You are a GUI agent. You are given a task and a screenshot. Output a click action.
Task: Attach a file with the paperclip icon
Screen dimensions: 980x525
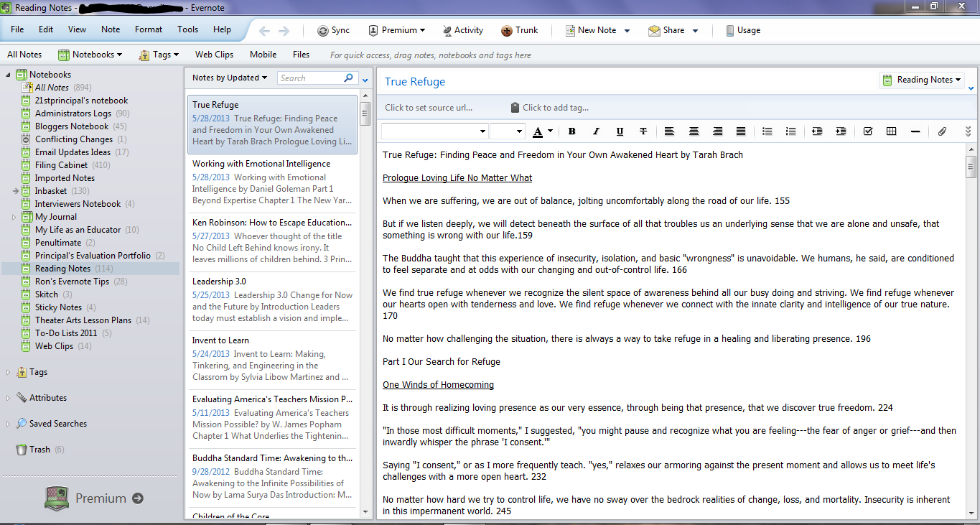pos(942,131)
